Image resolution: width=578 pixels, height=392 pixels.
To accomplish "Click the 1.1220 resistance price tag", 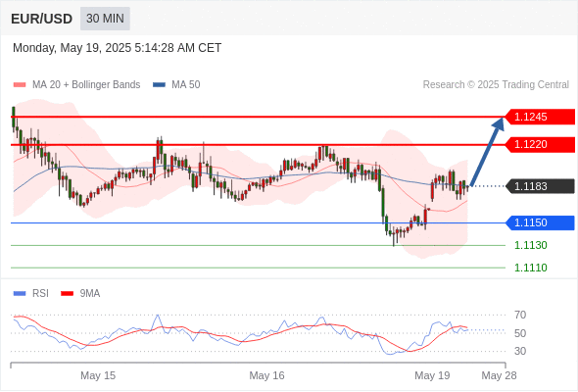I will (x=540, y=145).
